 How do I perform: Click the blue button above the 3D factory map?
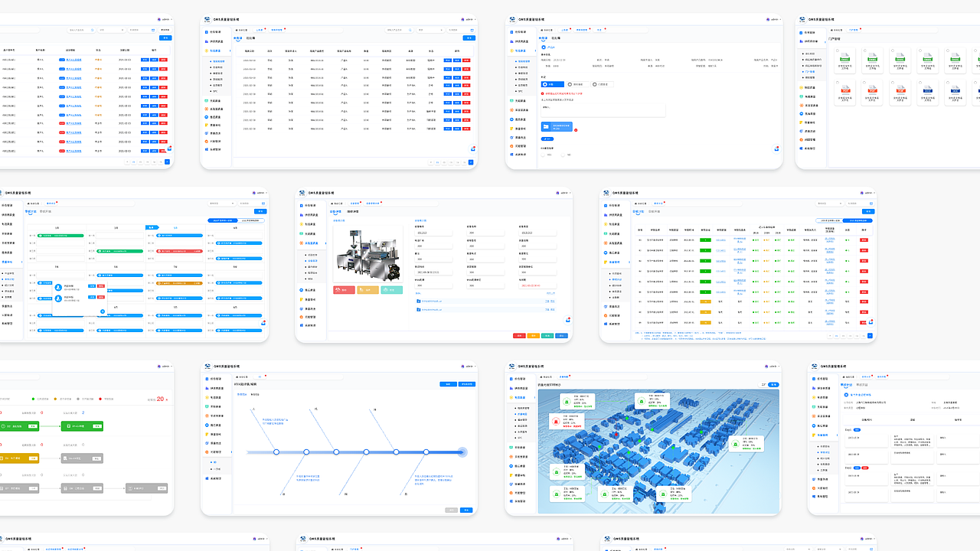coord(773,385)
